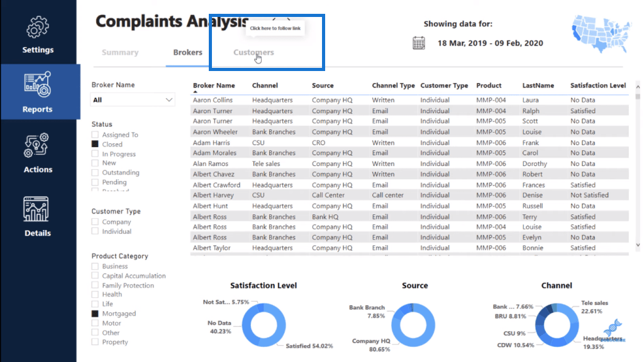Image resolution: width=644 pixels, height=362 pixels.
Task: Switch to the Summary tab
Action: point(120,52)
